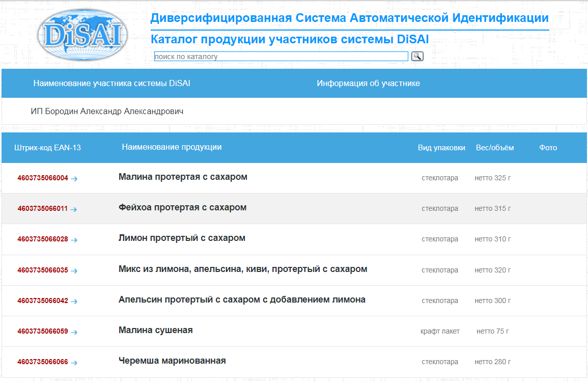The image size is (588, 382).
Task: Open barcode link 4603735066066
Action: point(43,362)
